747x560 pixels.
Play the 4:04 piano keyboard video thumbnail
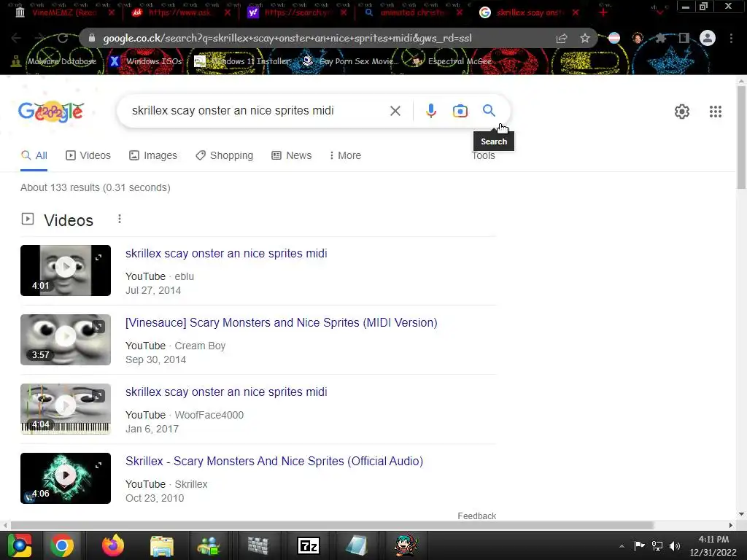point(66,409)
